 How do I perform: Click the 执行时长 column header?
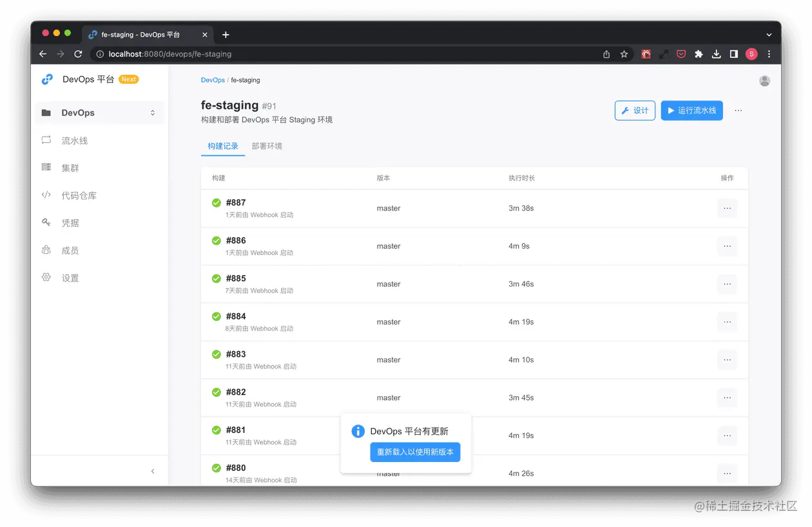click(x=521, y=178)
